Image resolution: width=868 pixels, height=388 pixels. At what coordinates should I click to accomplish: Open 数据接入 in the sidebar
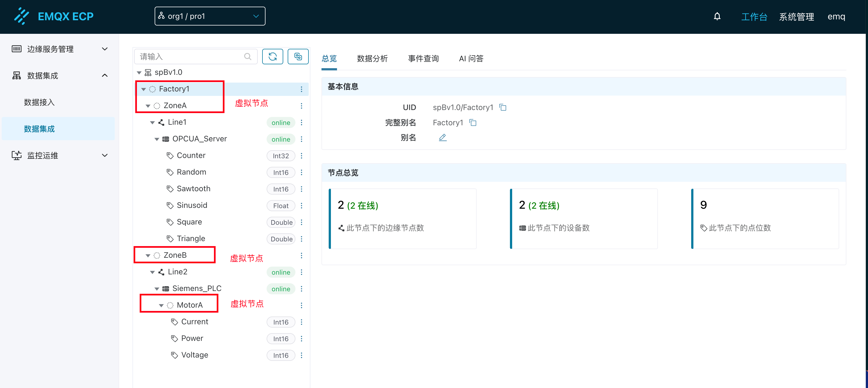pyautogui.click(x=39, y=102)
